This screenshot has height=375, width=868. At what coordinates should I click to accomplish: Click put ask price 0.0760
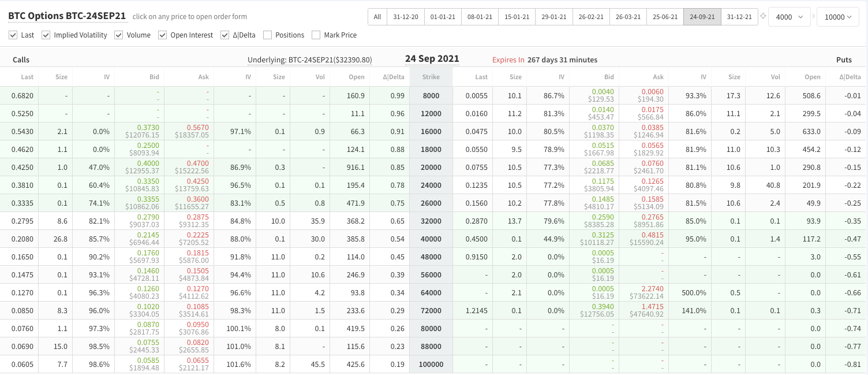click(x=653, y=164)
